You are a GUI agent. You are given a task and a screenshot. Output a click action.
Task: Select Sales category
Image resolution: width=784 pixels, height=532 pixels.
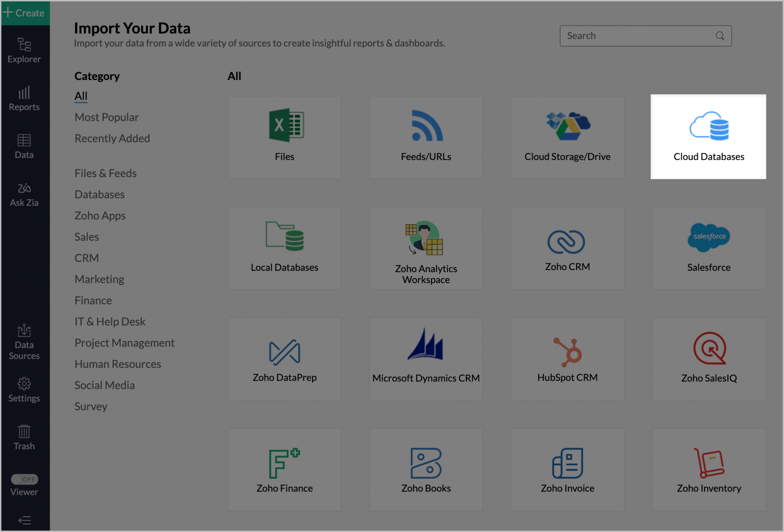click(87, 237)
